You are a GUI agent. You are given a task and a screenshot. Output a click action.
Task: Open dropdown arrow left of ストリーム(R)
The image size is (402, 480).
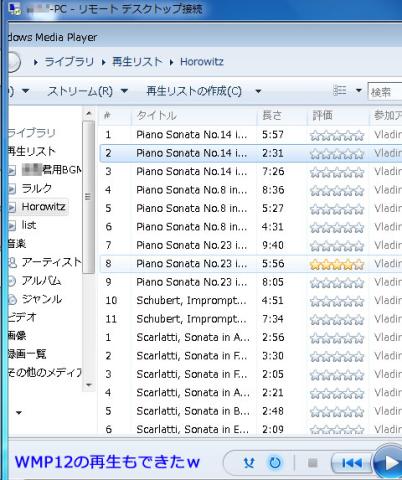[25, 91]
